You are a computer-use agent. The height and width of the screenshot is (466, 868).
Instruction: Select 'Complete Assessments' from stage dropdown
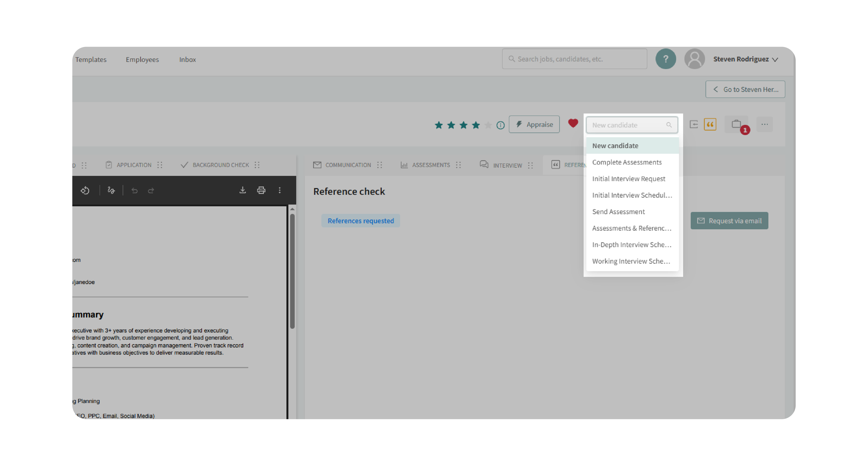627,162
